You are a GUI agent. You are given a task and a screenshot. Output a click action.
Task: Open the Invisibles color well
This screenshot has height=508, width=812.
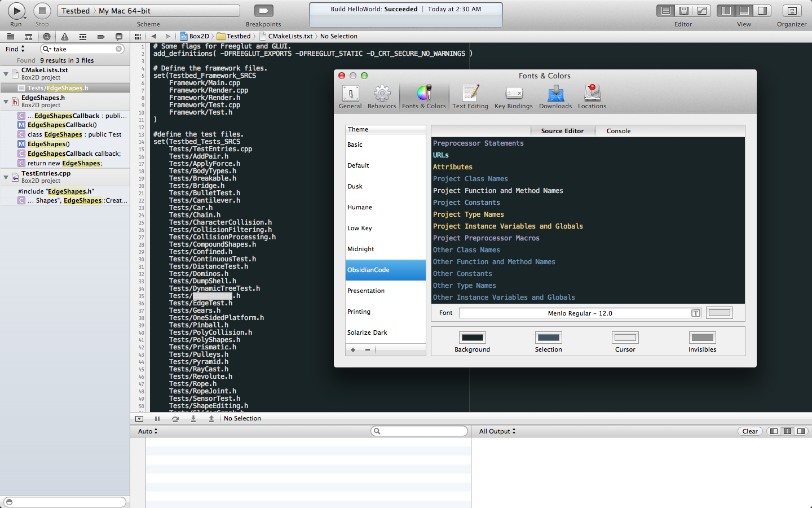[x=703, y=338]
